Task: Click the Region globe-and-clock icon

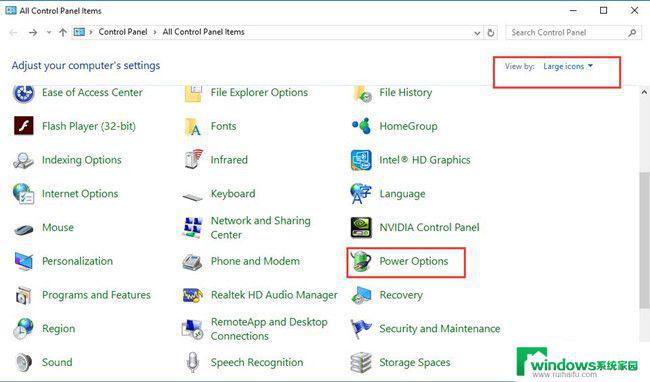Action: (x=24, y=329)
